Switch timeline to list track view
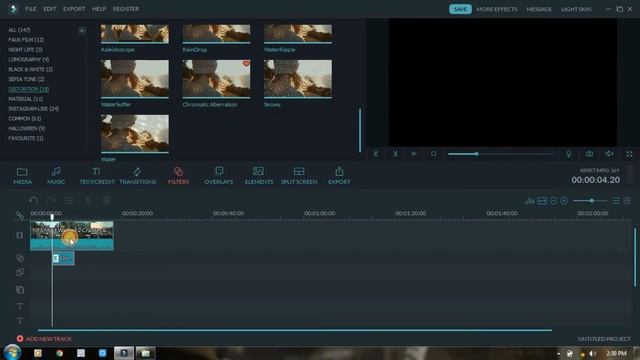The height and width of the screenshot is (360, 640). point(616,201)
